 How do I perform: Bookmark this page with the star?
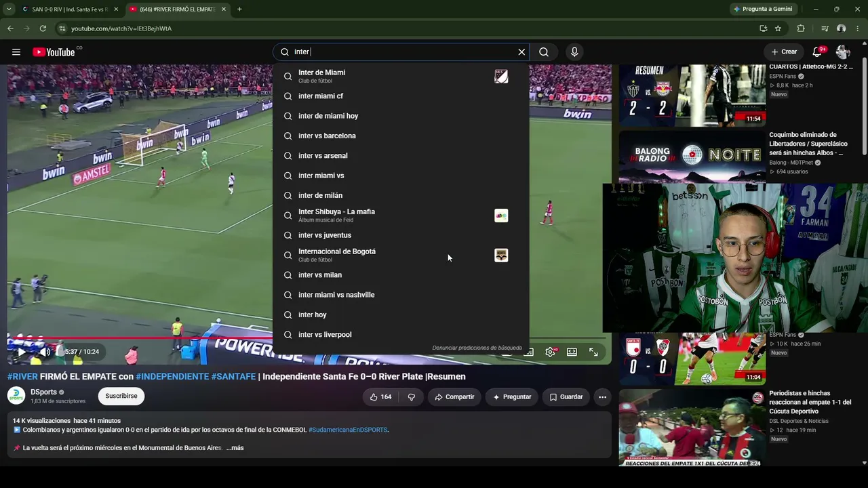[778, 28]
